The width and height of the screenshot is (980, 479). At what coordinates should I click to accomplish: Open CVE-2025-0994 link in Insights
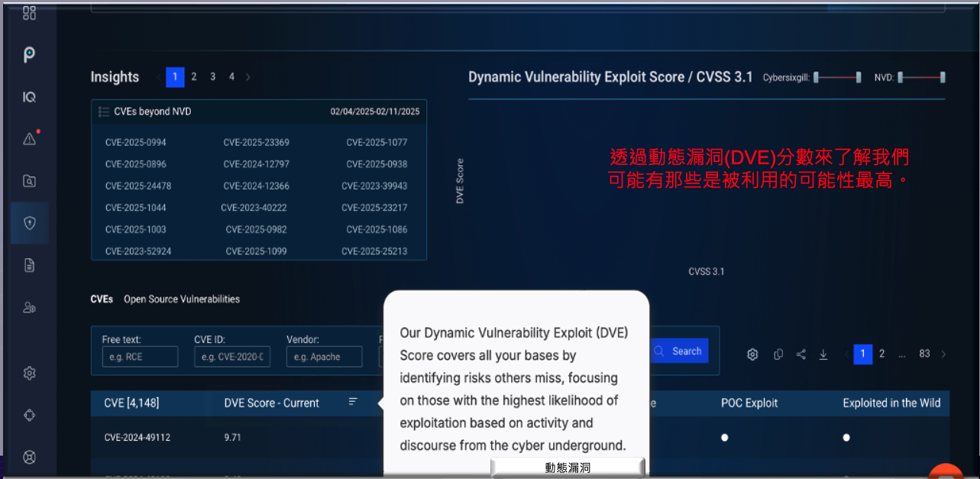point(136,142)
